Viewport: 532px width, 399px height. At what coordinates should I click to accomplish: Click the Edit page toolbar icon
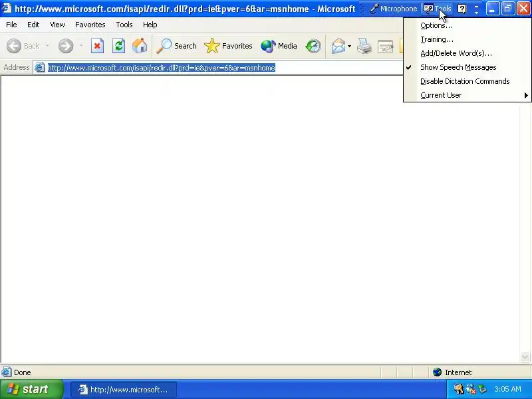386,46
